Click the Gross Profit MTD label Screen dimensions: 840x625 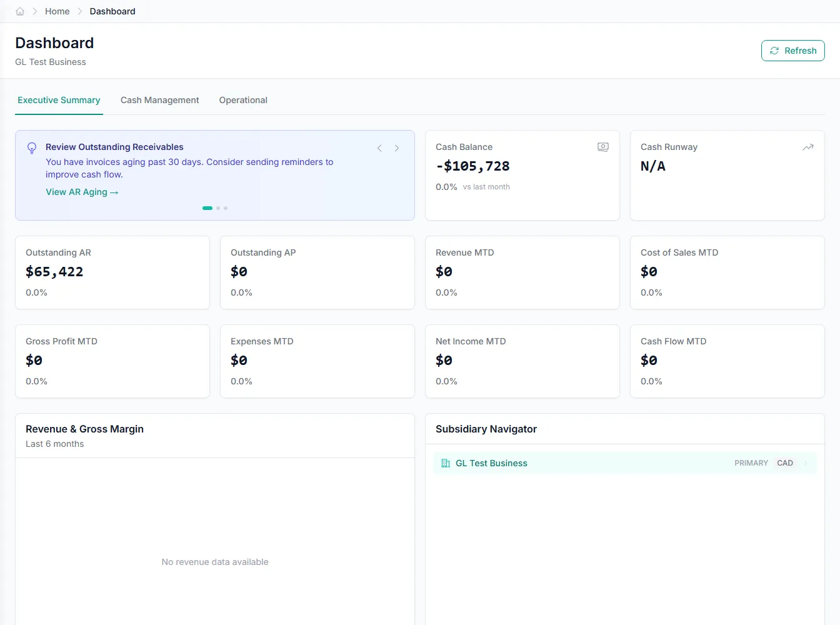[61, 341]
